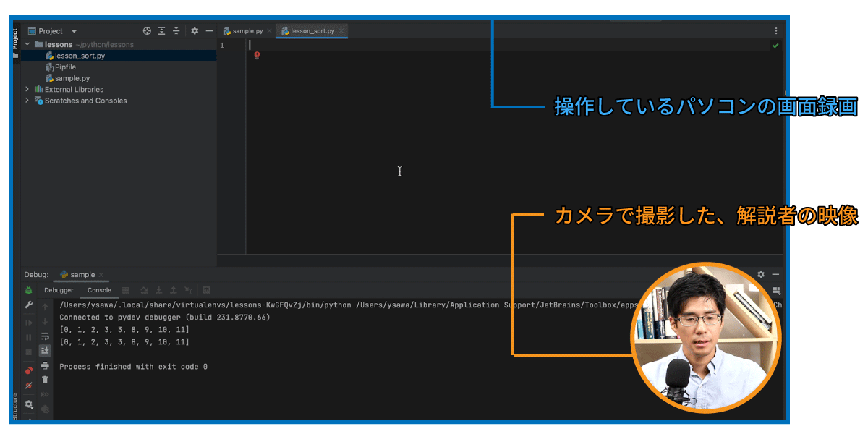Open the Project view dropdown
The width and height of the screenshot is (868, 434).
[74, 31]
